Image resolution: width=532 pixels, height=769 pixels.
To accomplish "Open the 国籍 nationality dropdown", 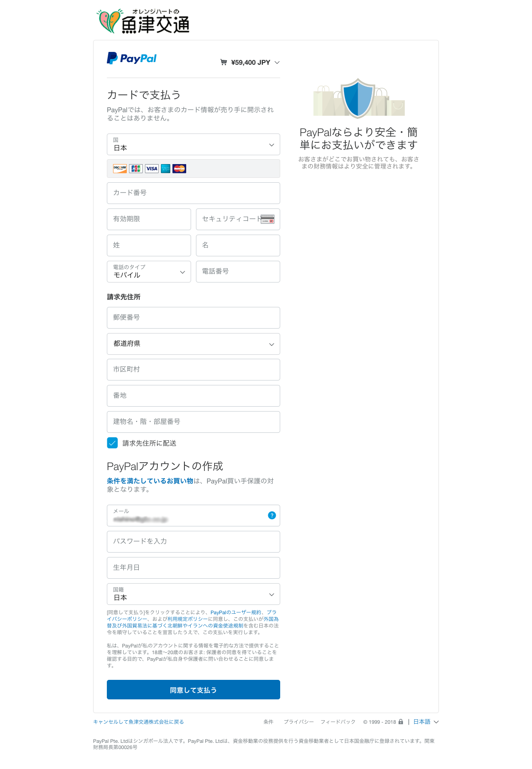I will coord(193,594).
